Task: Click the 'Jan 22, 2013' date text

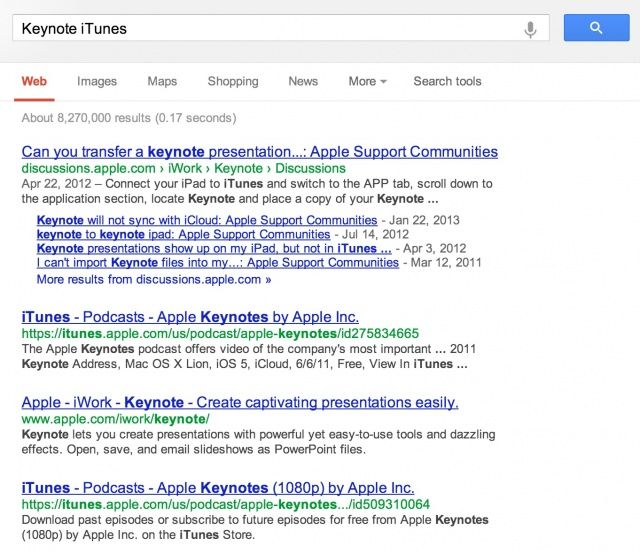Action: (x=424, y=220)
